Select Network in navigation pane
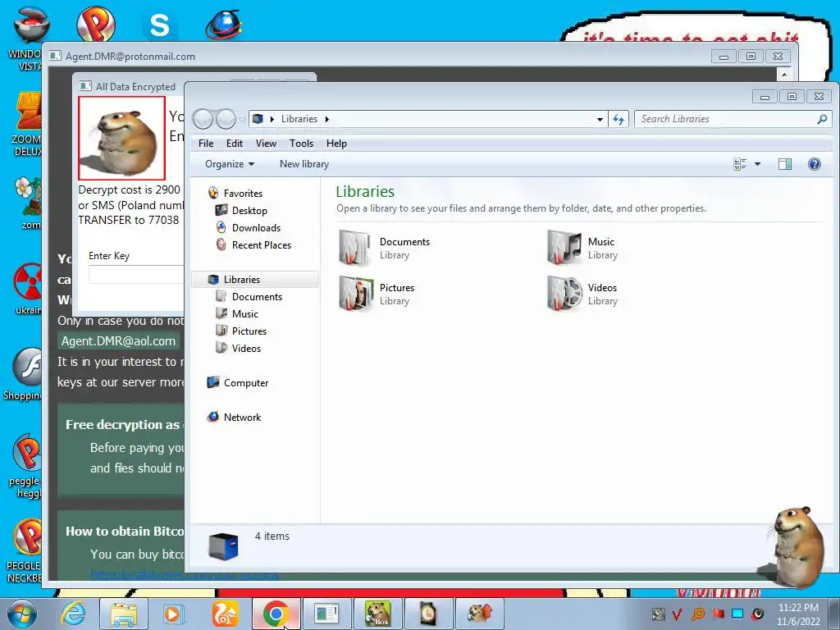Viewport: 840px width, 630px height. coord(234,417)
